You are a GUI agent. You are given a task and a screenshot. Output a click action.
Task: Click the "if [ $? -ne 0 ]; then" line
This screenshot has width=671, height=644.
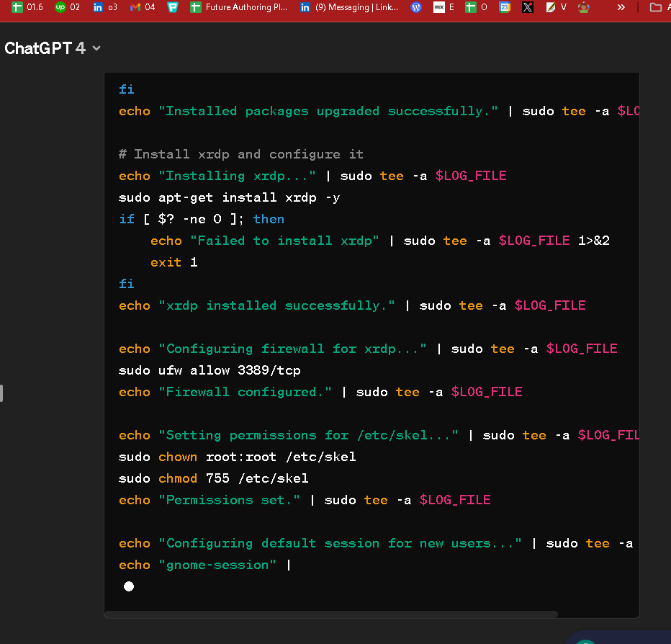tap(202, 219)
